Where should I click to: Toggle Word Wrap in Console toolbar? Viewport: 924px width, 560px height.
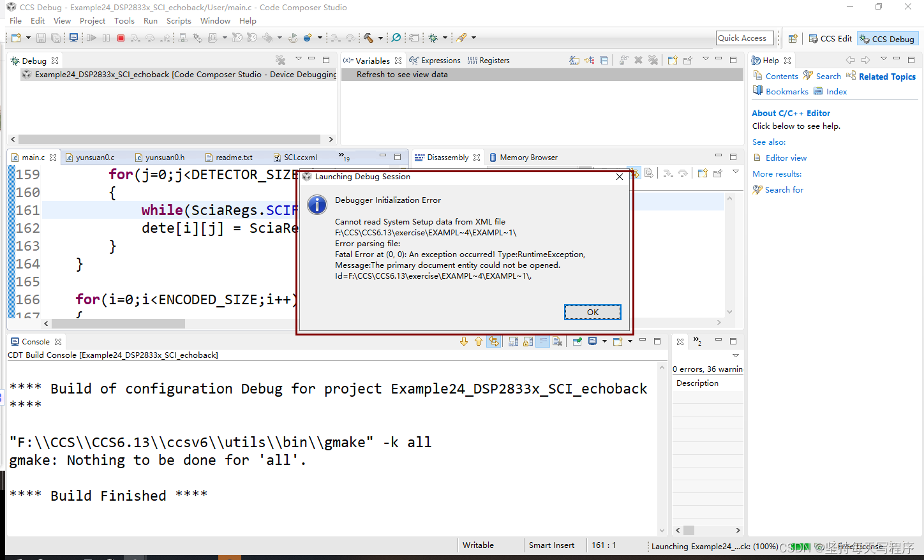point(543,341)
